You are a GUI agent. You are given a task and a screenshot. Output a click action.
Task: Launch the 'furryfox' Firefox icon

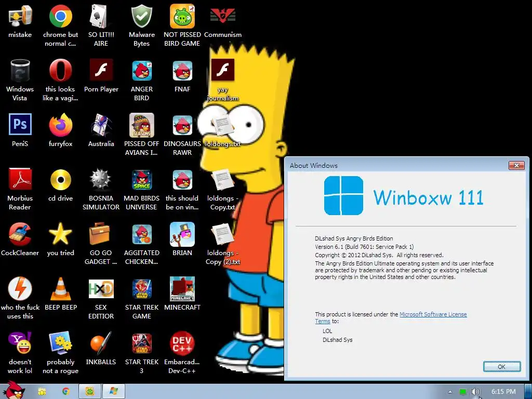[x=60, y=125]
